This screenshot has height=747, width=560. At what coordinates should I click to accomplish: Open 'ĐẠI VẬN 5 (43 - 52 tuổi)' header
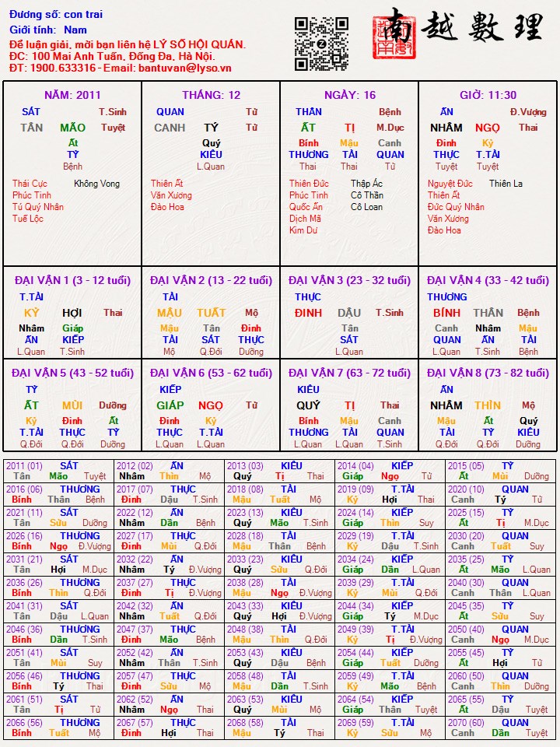72,373
